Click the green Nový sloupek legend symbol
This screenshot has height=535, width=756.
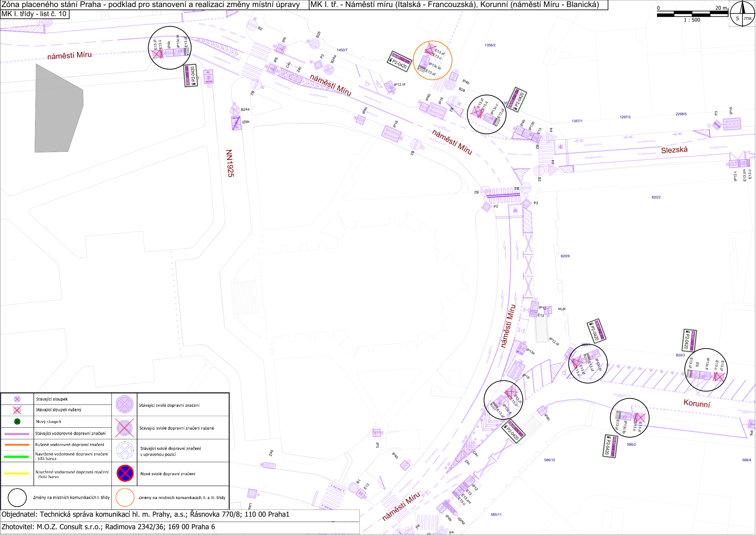pos(17,422)
